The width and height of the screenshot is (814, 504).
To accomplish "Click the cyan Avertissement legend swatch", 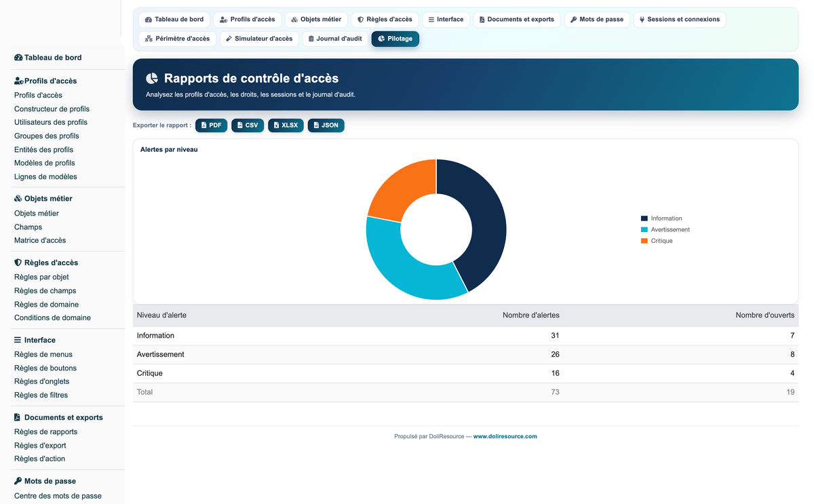I will (x=644, y=230).
